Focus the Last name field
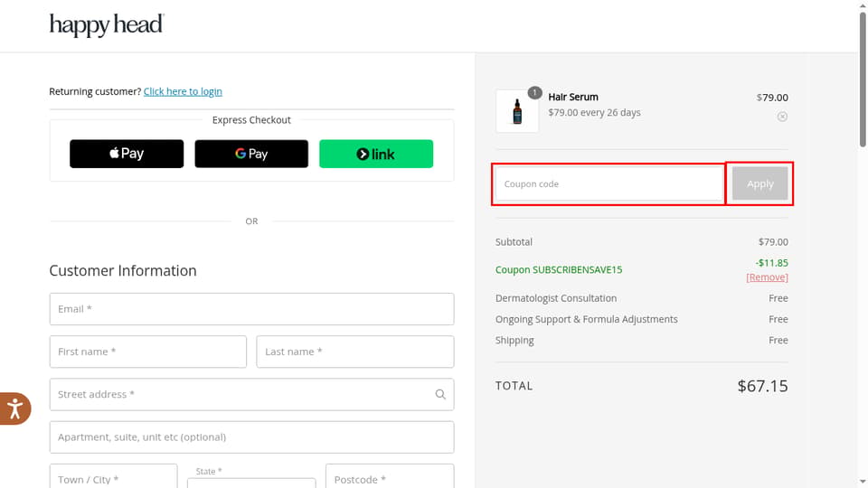This screenshot has width=868, height=488. [x=355, y=352]
